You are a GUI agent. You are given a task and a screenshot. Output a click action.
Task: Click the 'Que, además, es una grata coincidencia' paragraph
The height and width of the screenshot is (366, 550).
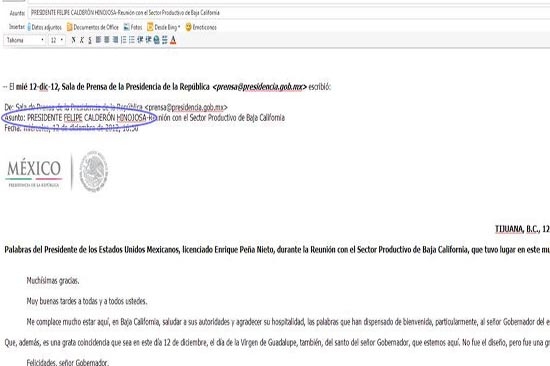(x=277, y=342)
